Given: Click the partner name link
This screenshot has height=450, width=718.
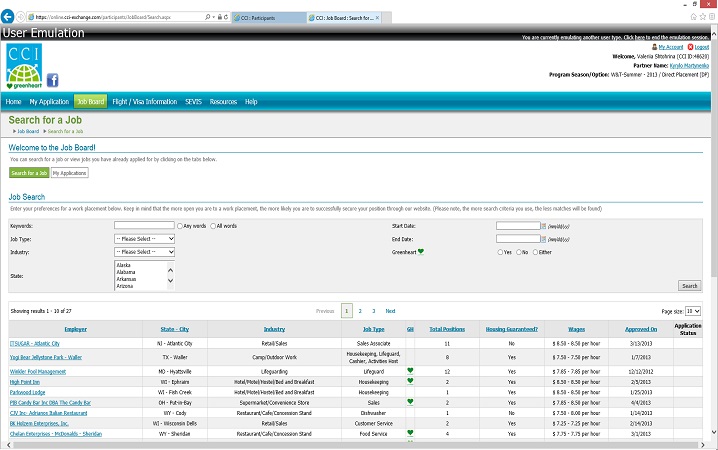Looking at the screenshot, I should coord(689,65).
